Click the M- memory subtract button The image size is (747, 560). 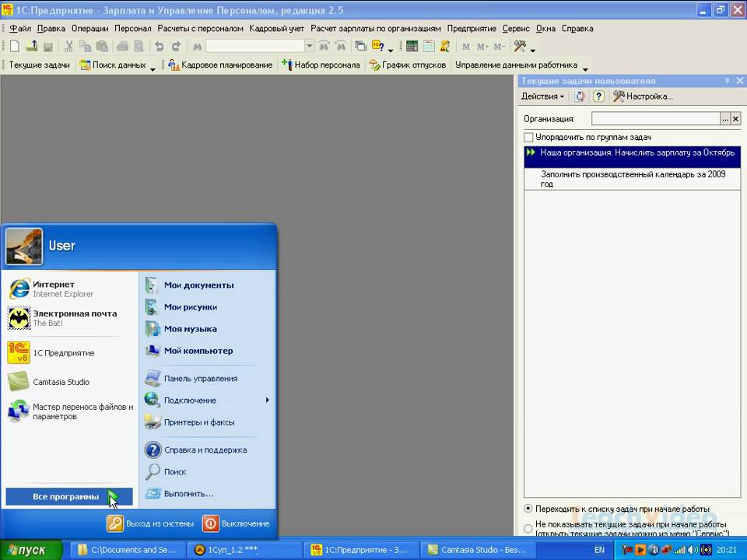pyautogui.click(x=500, y=47)
